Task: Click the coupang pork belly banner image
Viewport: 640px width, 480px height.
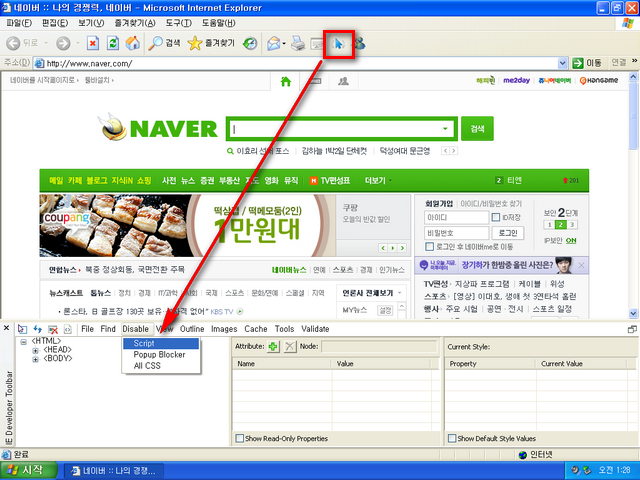Action: coord(188,225)
